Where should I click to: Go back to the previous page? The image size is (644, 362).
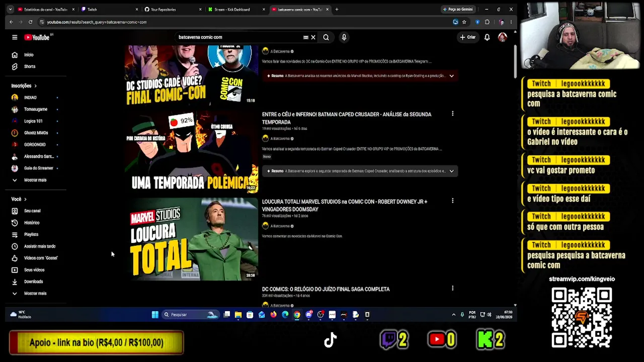click(11, 22)
